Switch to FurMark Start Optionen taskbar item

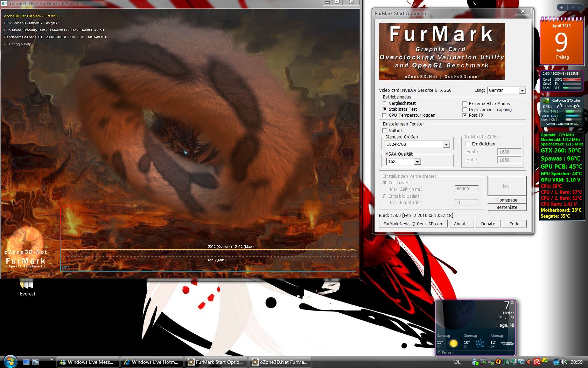(x=216, y=362)
